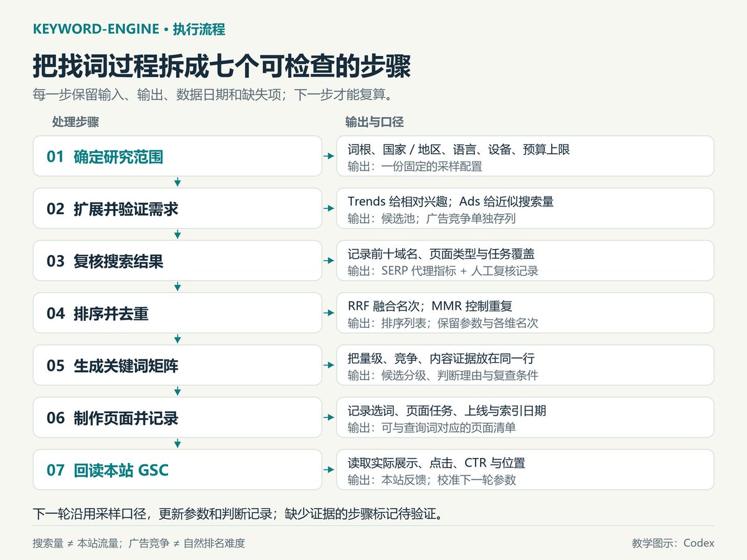Click the credit "教学图示：Codex"
This screenshot has width=747, height=560.
click(x=673, y=543)
